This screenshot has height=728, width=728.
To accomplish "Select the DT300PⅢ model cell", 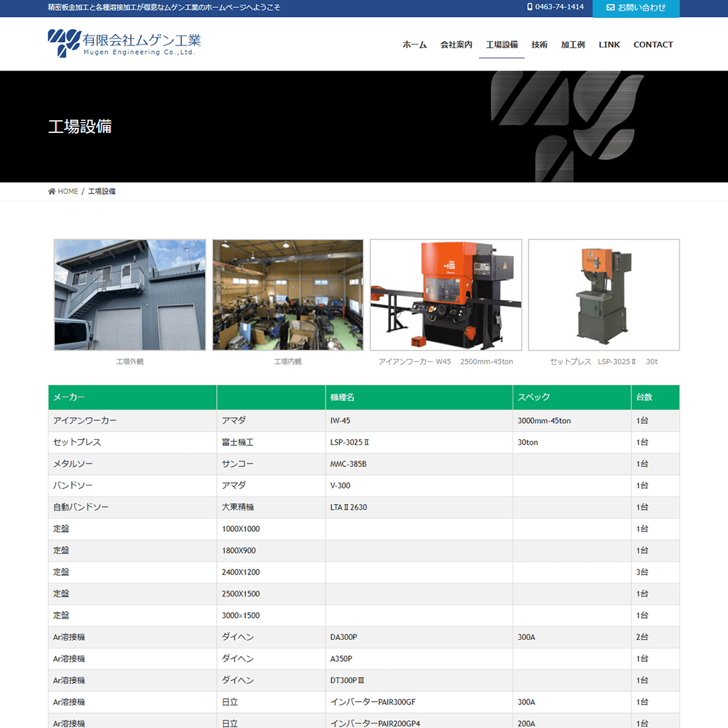I will click(x=419, y=680).
